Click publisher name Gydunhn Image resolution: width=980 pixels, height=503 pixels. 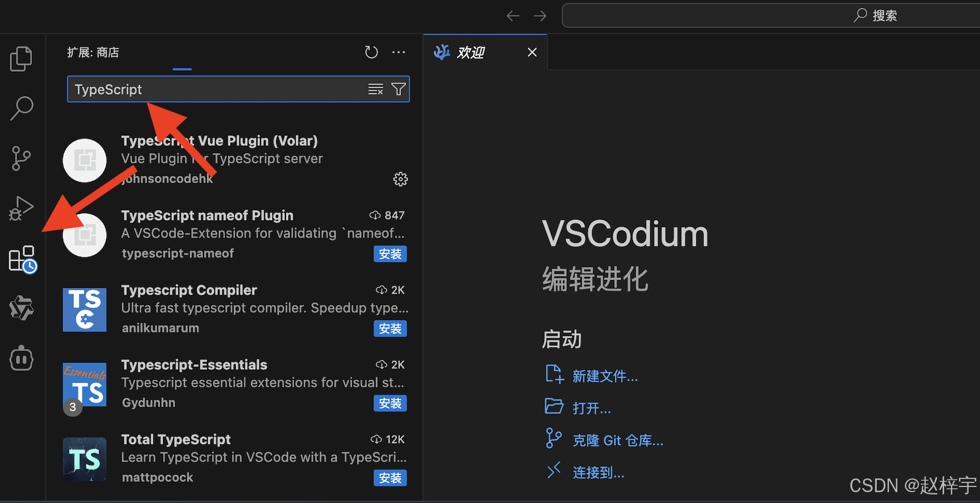[x=149, y=403]
